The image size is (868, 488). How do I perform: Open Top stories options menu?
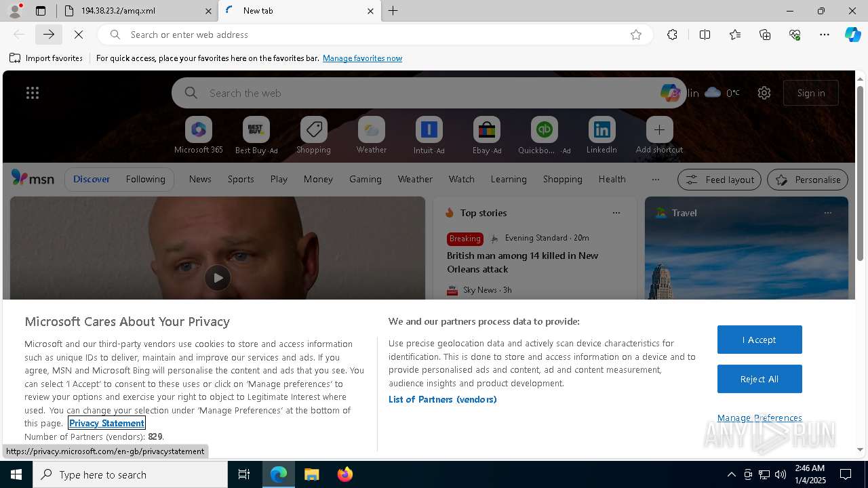pos(616,213)
